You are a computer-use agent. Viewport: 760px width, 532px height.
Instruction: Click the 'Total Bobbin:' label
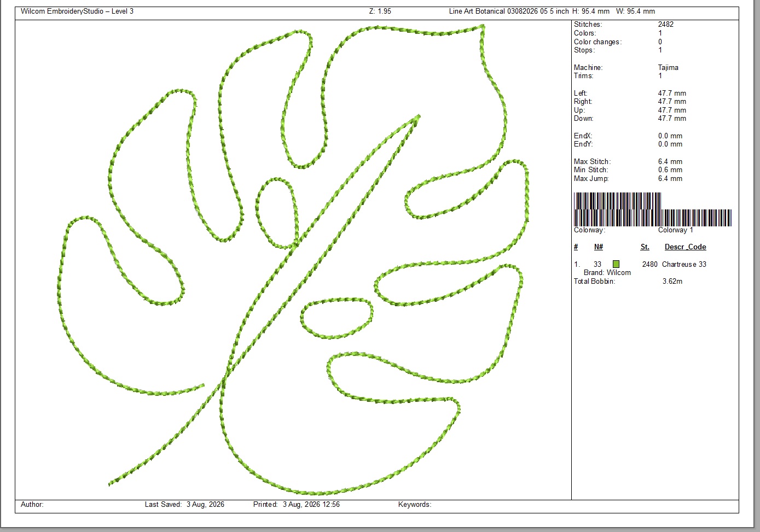(x=594, y=281)
